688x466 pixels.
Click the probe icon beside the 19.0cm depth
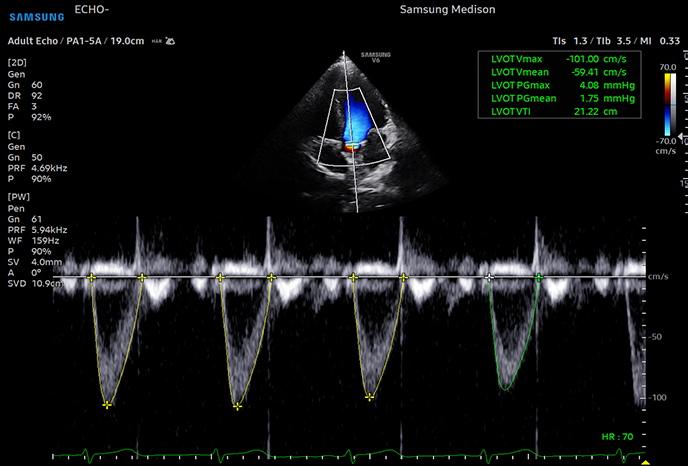point(170,42)
